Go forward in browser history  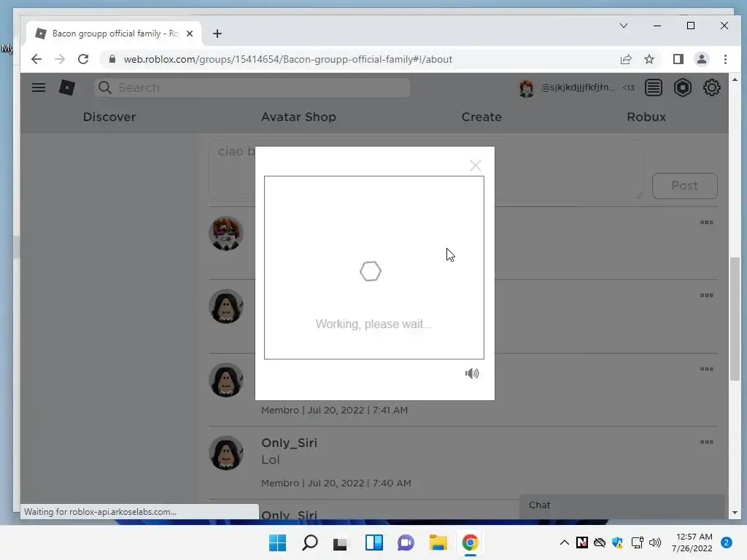[x=60, y=59]
